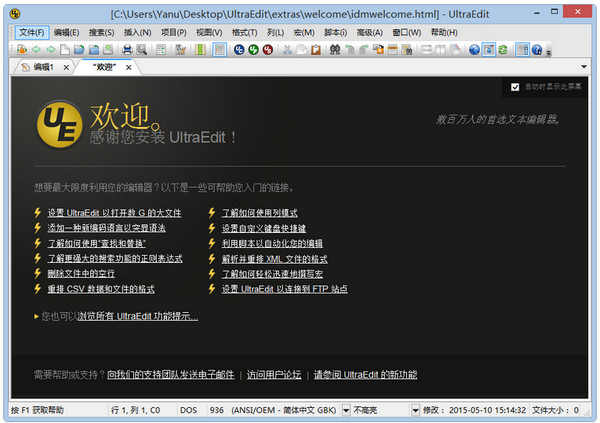Click the 修改 date status field

474,410
